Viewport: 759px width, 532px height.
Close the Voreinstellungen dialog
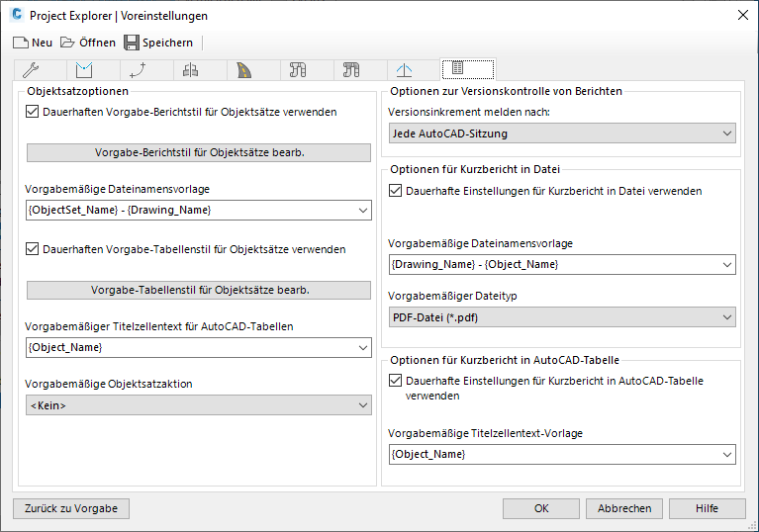pos(743,15)
